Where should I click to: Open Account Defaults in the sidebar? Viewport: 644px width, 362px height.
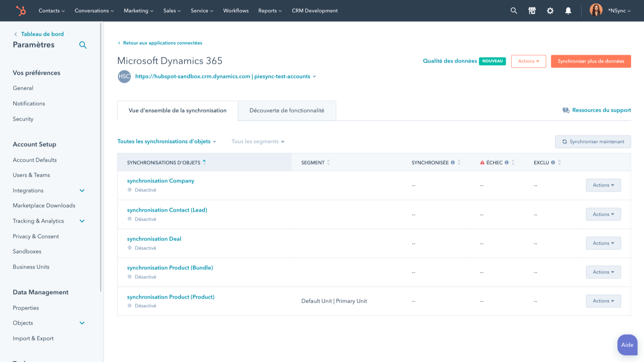point(35,160)
